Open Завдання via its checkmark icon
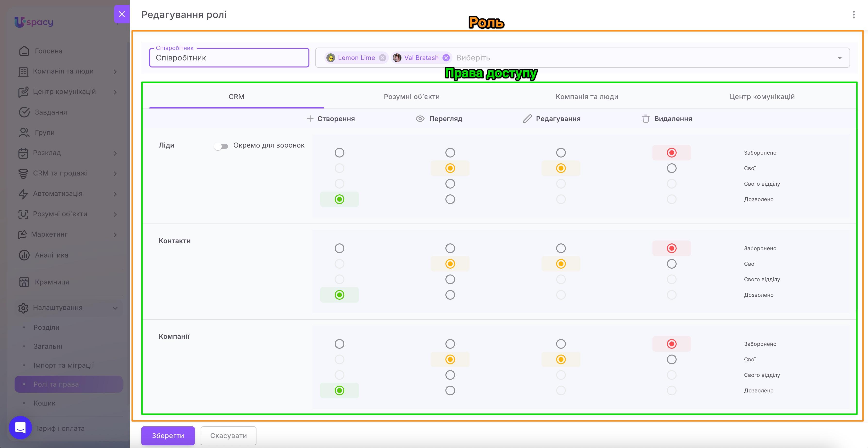This screenshot has height=448, width=868. [24, 112]
